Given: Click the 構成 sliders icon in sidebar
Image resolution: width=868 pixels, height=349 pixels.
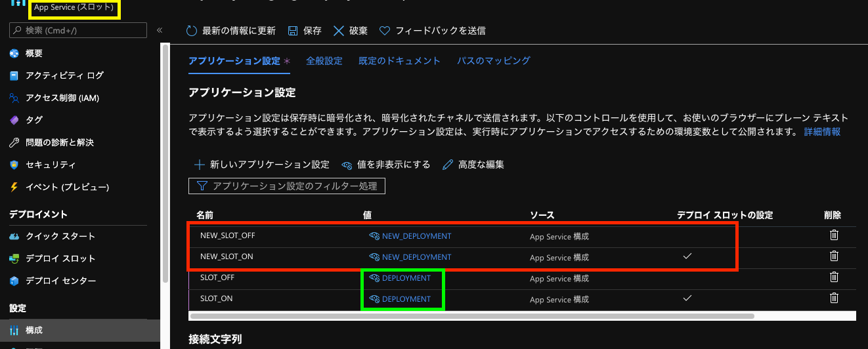Looking at the screenshot, I should pos(14,330).
